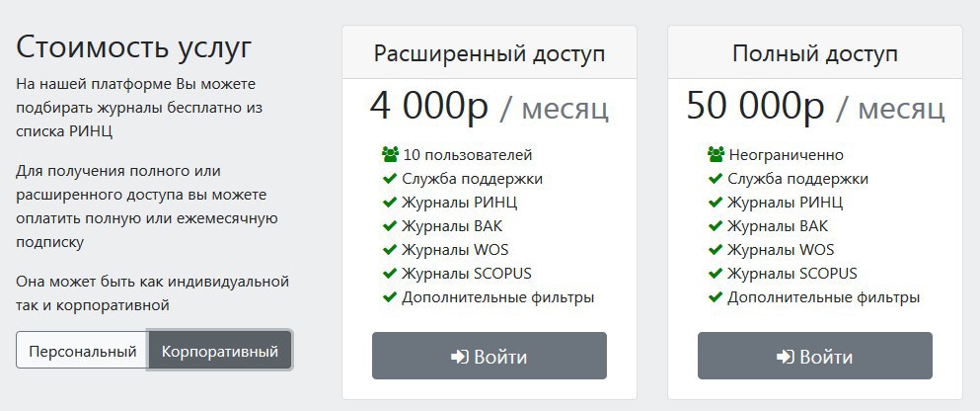Image resolution: width=980 pixels, height=411 pixels.
Task: Click the Полный доступ card header
Action: click(x=814, y=53)
